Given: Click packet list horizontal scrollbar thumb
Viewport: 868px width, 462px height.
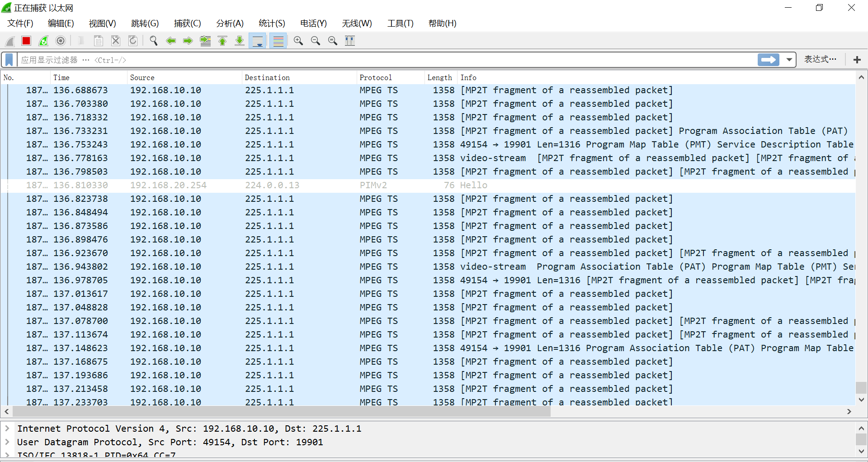Looking at the screenshot, I should click(x=282, y=411).
